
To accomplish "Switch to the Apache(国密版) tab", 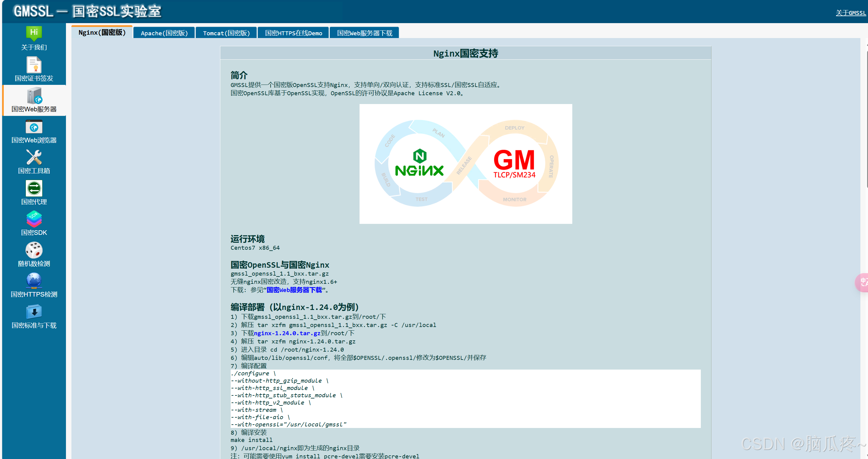I will point(164,33).
